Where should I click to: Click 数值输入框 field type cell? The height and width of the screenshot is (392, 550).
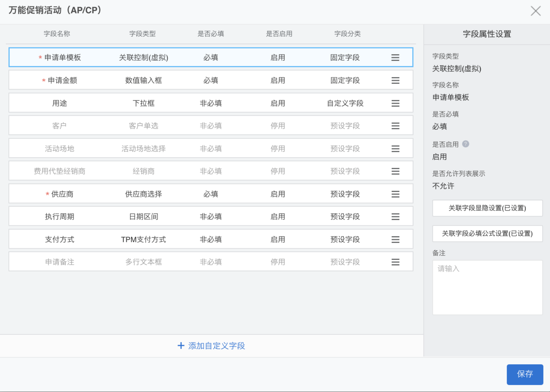[143, 80]
